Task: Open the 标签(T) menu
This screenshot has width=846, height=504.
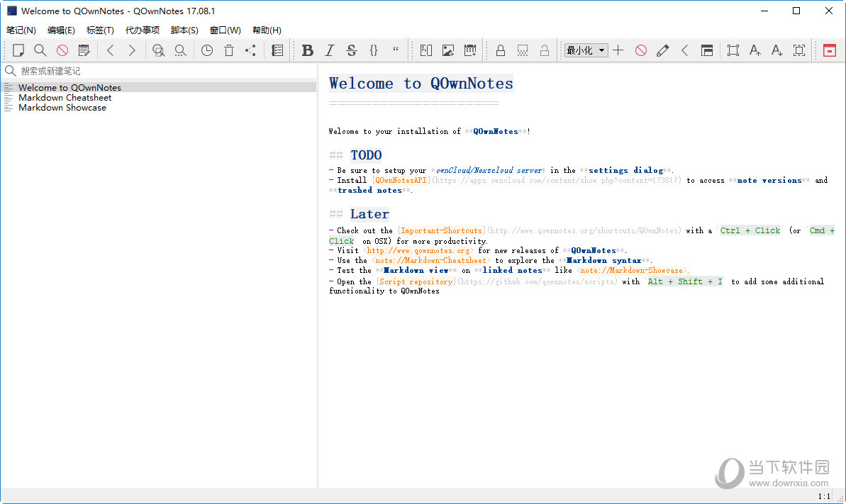Action: point(100,30)
